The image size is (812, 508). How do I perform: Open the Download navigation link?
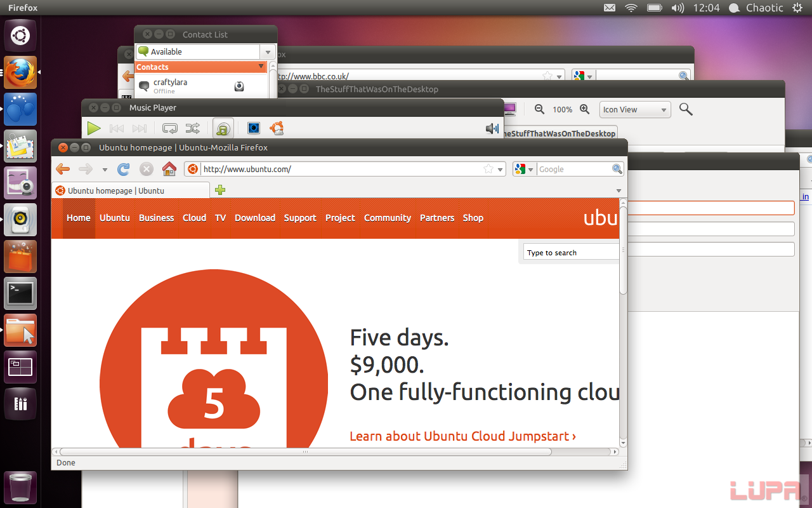[x=255, y=218]
